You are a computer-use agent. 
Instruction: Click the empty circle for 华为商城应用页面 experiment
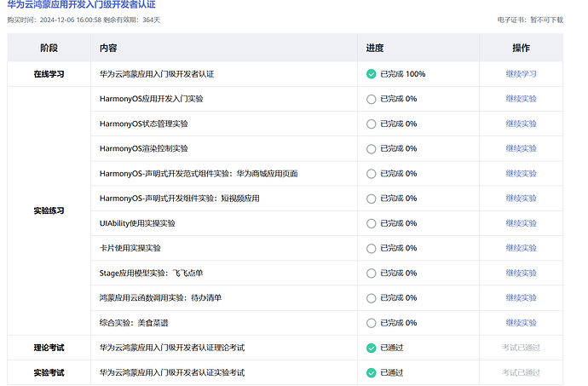371,174
